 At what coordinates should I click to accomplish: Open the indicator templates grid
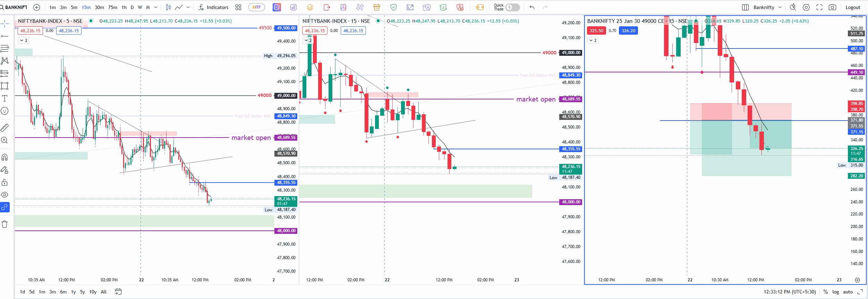click(238, 7)
